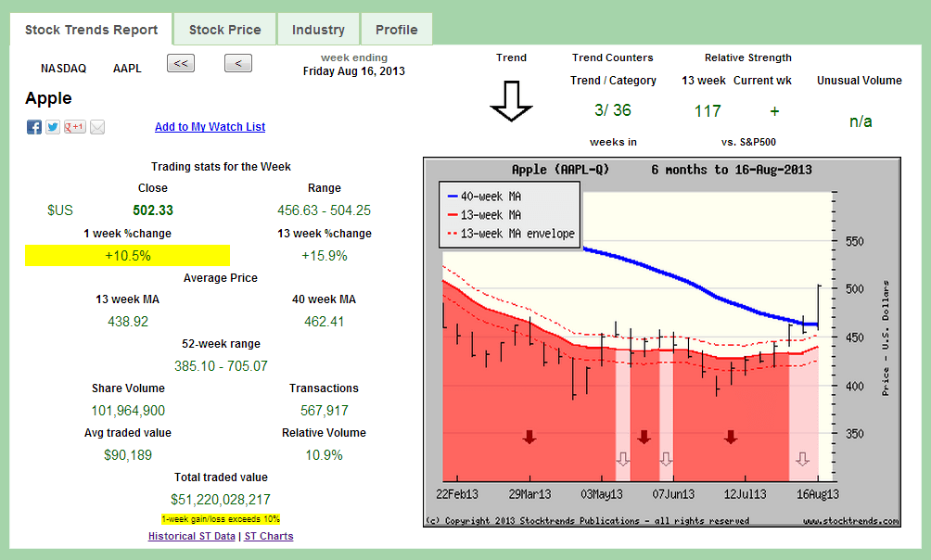The image size is (931, 560).
Task: Open the Industry tab
Action: point(318,30)
